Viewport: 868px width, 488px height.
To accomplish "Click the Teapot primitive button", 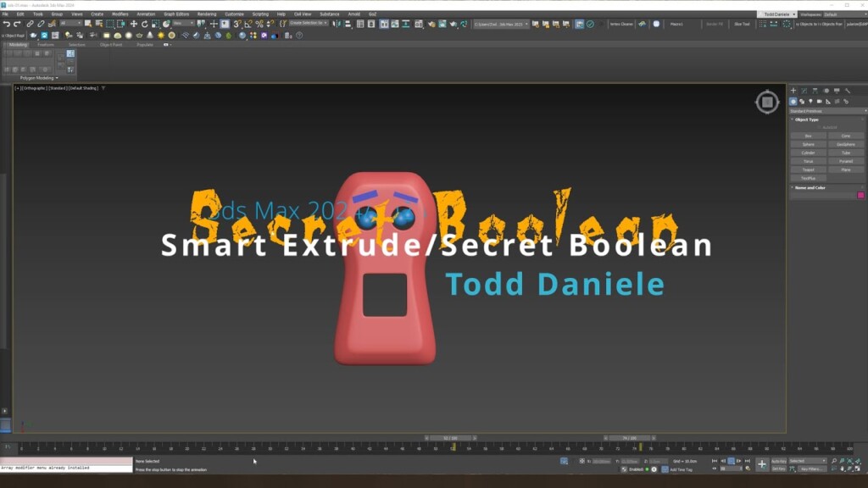I will click(x=807, y=169).
